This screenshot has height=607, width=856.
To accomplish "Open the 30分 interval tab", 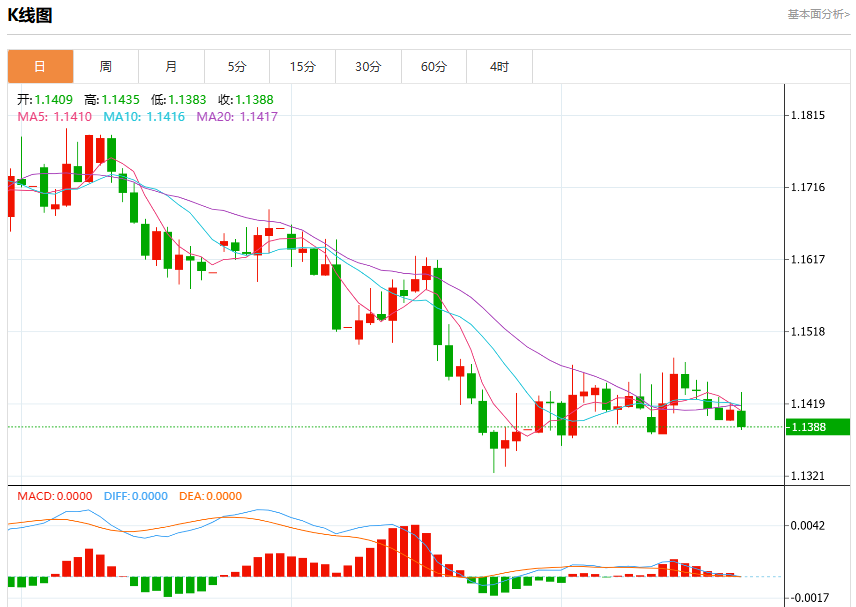I will point(368,67).
